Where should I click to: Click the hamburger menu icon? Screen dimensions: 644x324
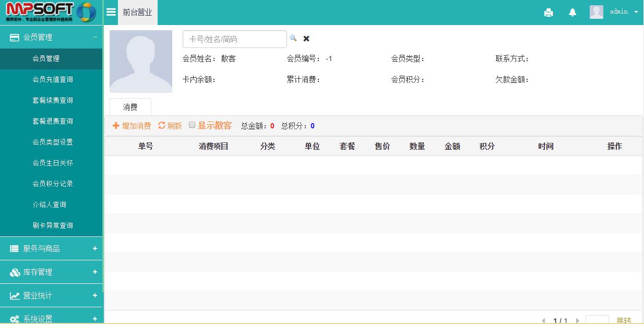click(x=111, y=12)
